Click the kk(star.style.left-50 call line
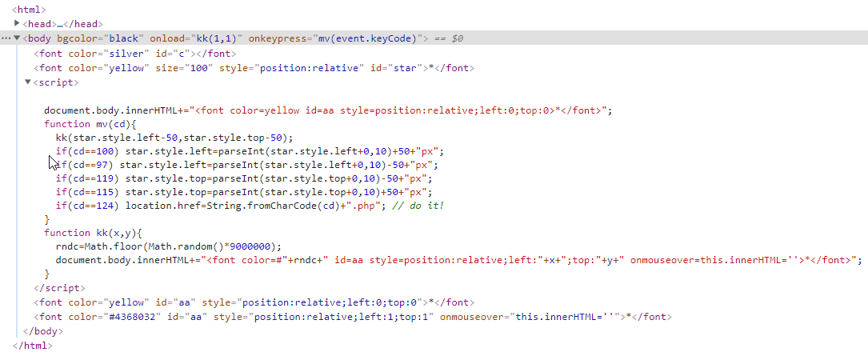868x356 pixels. [174, 138]
